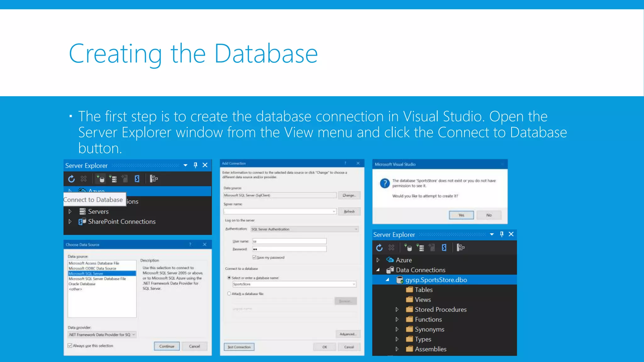
Task: Select <other> data source entry
Action: [102, 289]
